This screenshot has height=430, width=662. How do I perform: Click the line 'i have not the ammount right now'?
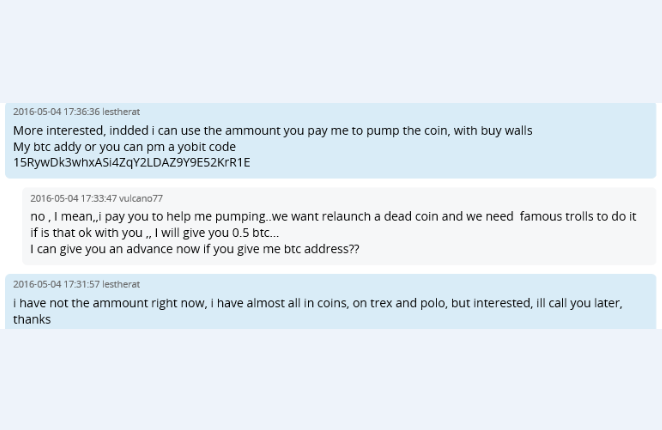317,303
